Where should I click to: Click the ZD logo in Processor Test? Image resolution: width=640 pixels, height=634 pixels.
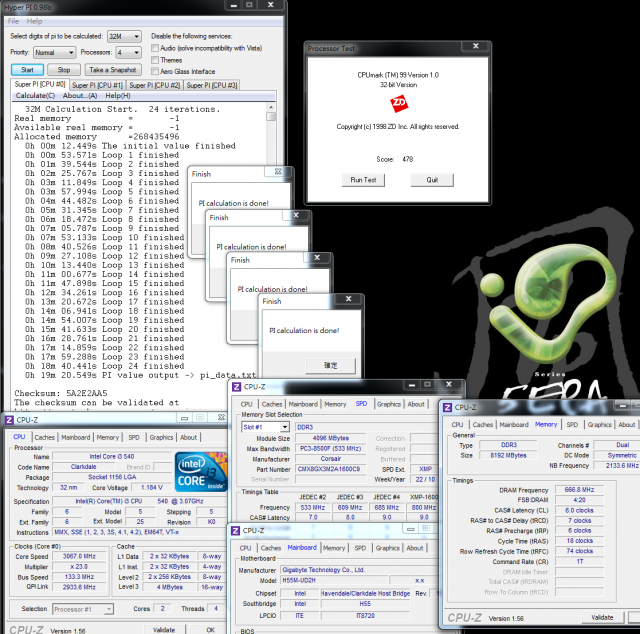399,103
